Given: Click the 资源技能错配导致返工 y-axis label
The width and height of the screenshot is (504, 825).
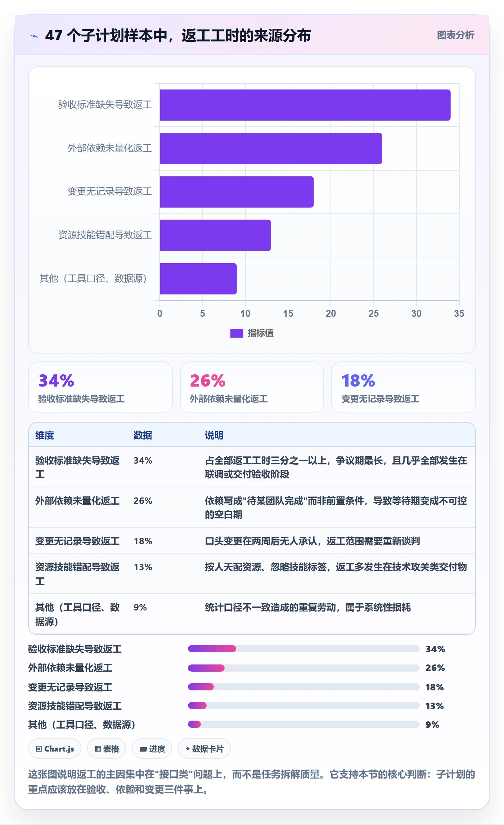Looking at the screenshot, I should point(105,235).
